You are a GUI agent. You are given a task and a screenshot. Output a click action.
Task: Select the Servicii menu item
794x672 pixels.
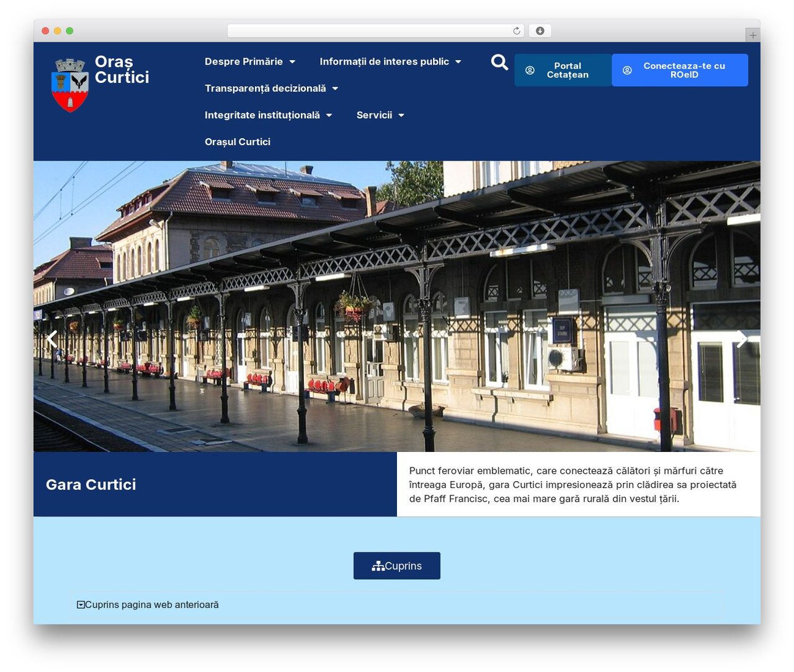click(374, 115)
